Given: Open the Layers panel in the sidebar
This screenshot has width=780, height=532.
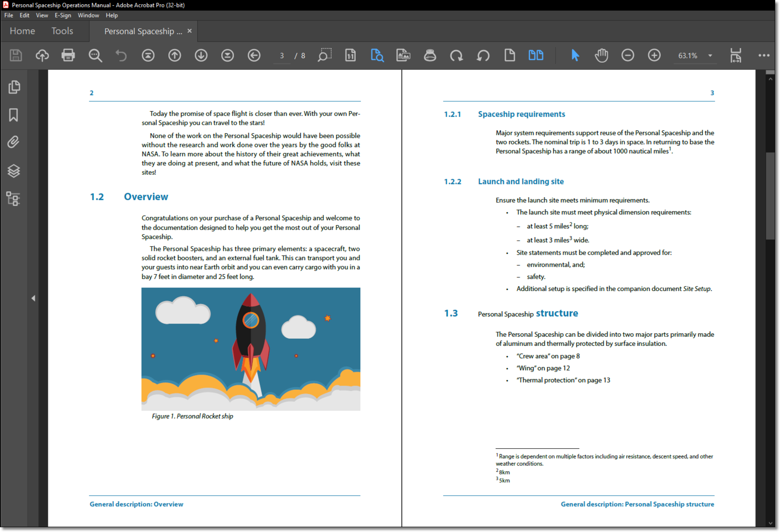Looking at the screenshot, I should (x=14, y=171).
